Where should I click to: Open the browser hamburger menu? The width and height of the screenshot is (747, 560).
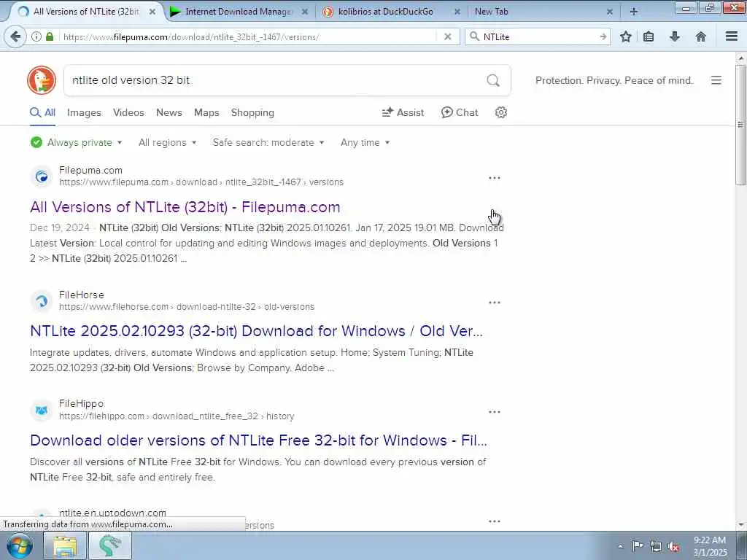[731, 36]
